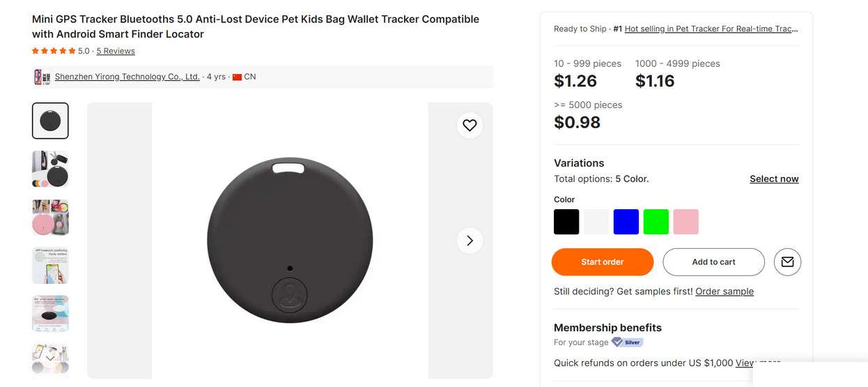This screenshot has width=868, height=387.
Task: Open Shenzhen Yirong Technology Co. supplier page
Action: 127,77
